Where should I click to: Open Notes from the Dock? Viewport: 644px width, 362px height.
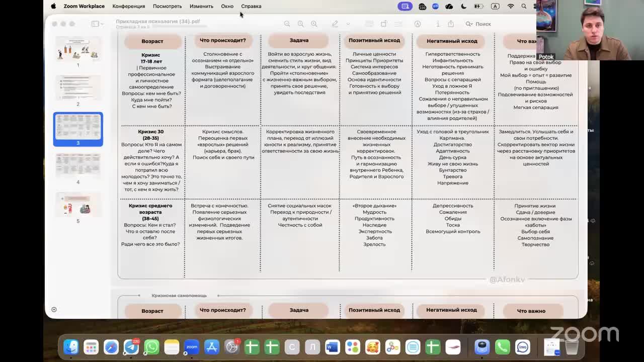[172, 347]
